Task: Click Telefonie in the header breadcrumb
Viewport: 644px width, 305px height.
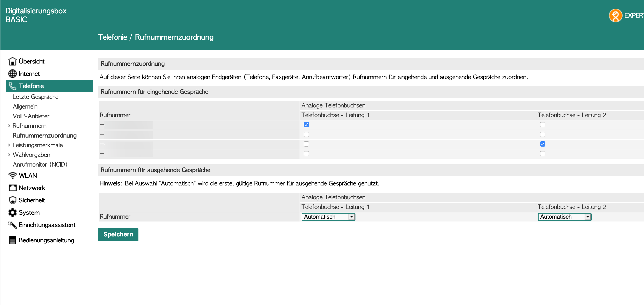Action: click(x=112, y=37)
